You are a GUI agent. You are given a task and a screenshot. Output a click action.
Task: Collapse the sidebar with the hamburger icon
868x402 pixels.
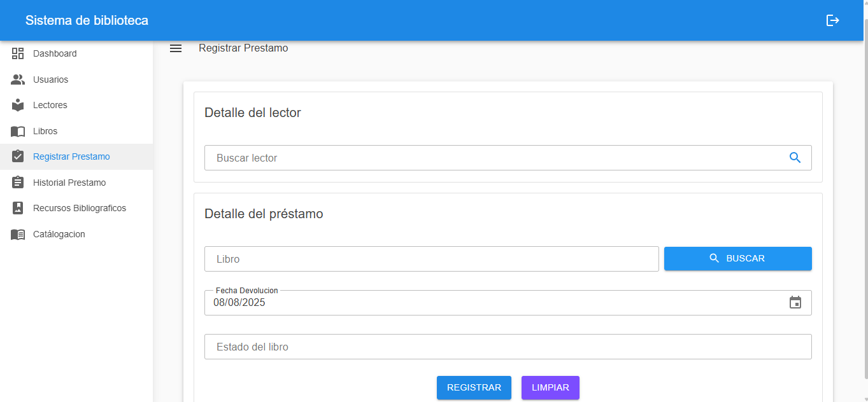pos(175,48)
